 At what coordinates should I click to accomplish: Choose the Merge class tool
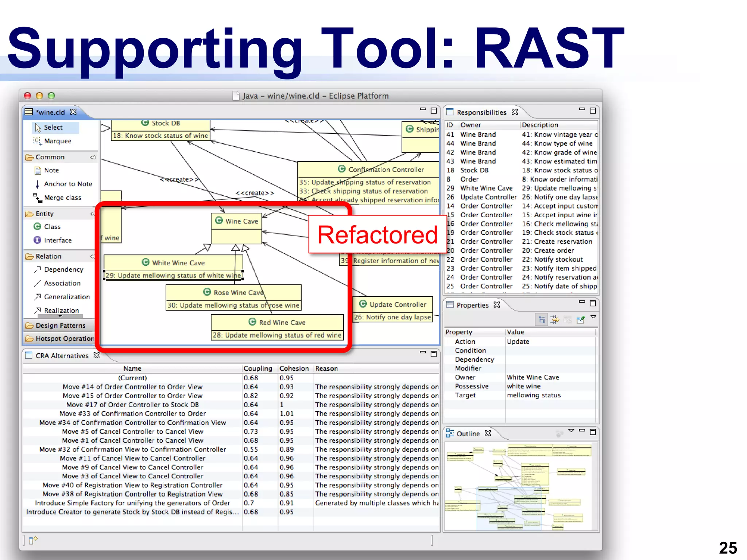point(58,198)
